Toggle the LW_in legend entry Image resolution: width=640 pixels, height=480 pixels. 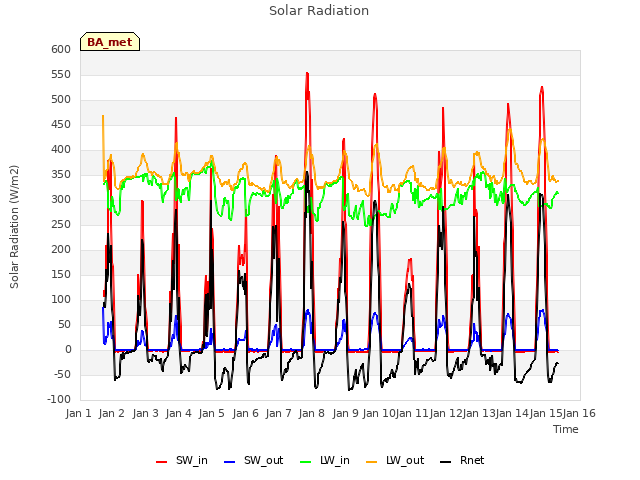pos(325,460)
